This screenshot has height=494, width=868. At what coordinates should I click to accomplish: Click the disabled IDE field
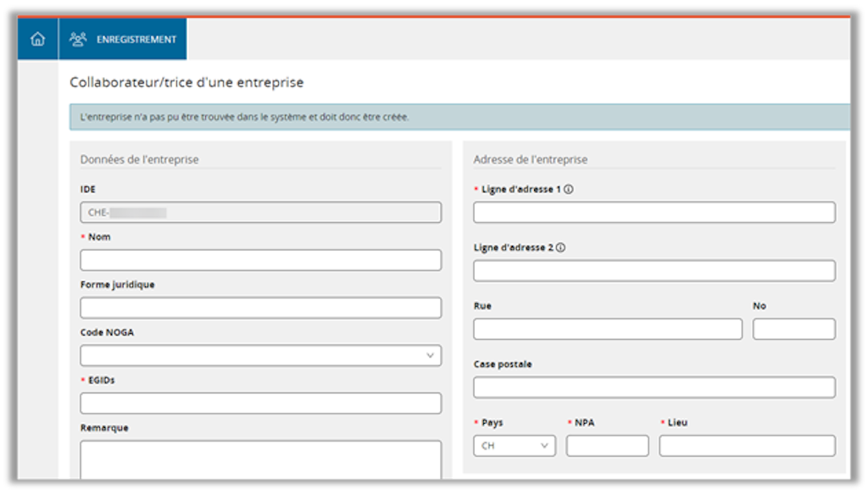260,213
